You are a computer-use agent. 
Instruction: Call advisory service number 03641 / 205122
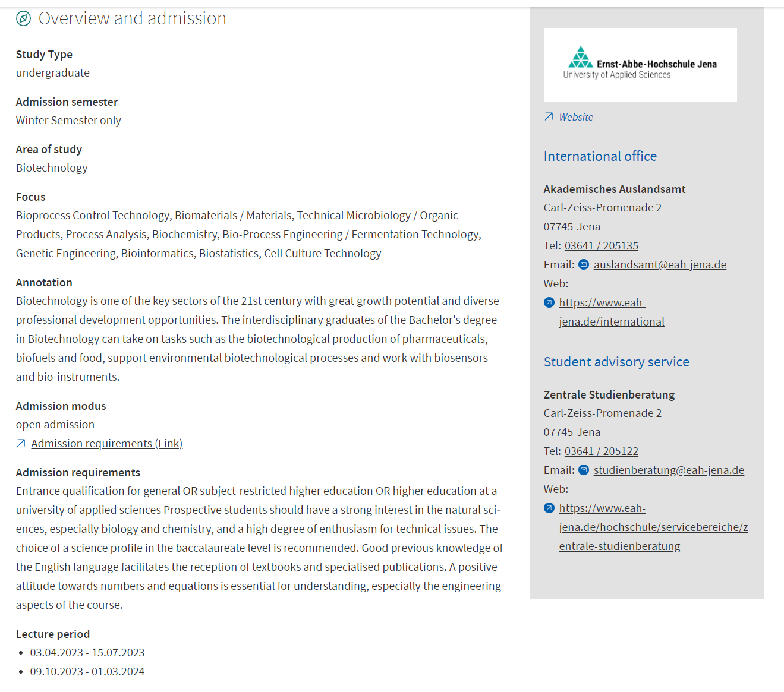[601, 451]
